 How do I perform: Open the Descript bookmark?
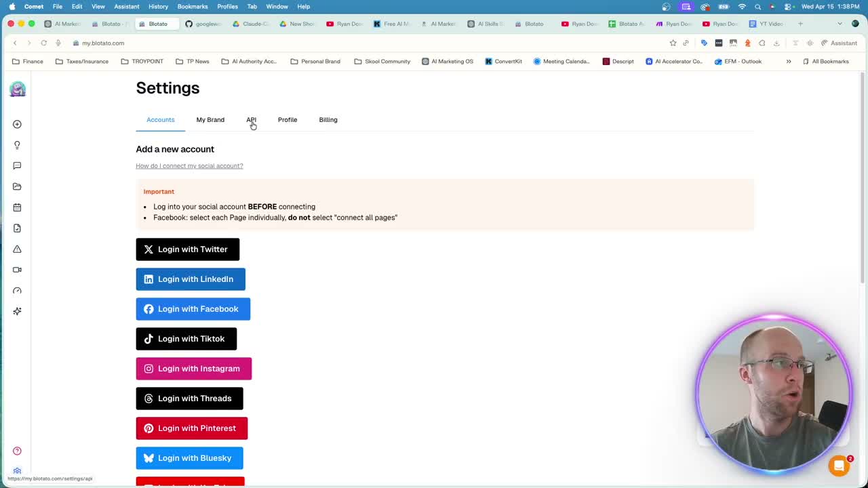[618, 61]
